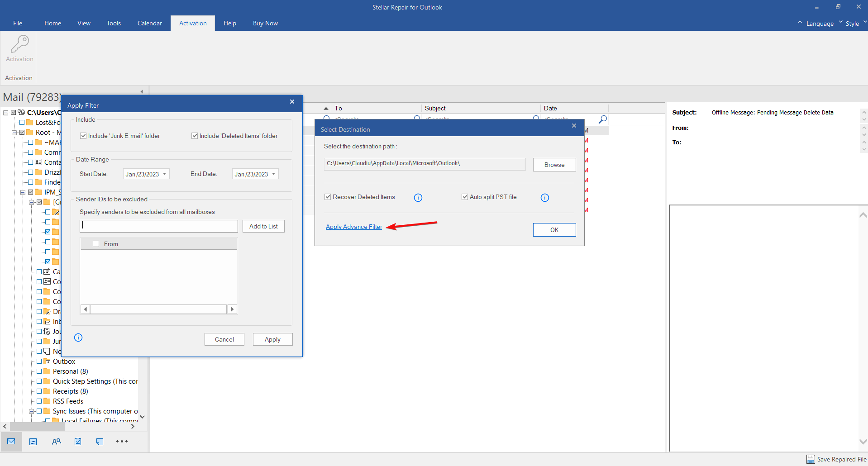Open the End Date dropdown

tap(274, 174)
